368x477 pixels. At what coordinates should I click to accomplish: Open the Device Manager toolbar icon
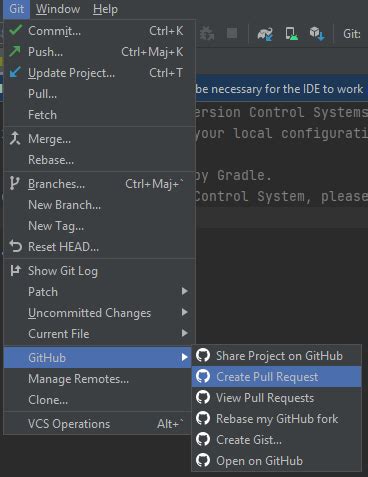tap(291, 34)
